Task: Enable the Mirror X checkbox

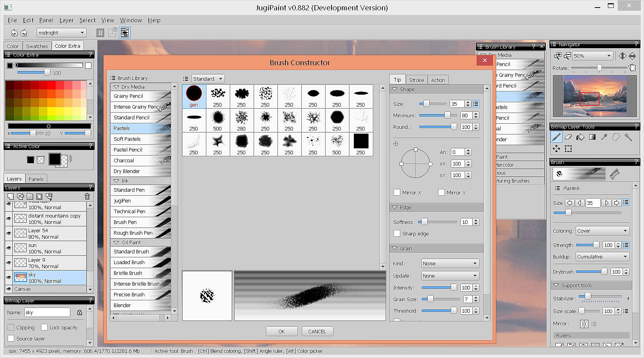Action: 397,193
